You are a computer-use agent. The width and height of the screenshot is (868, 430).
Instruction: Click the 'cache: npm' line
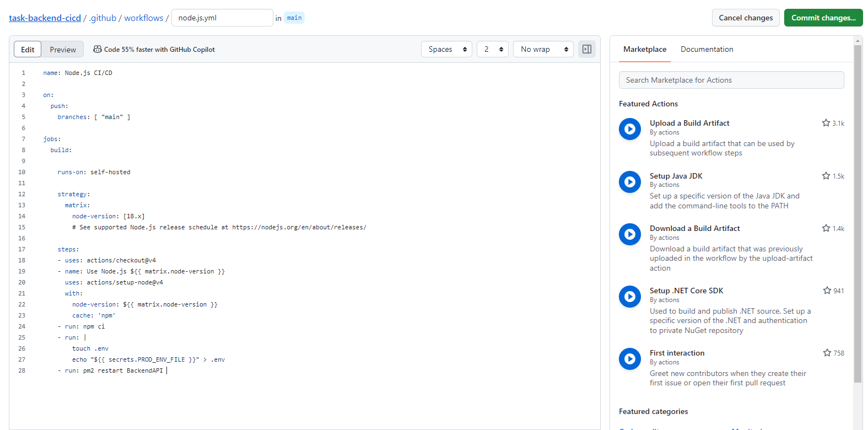point(94,315)
